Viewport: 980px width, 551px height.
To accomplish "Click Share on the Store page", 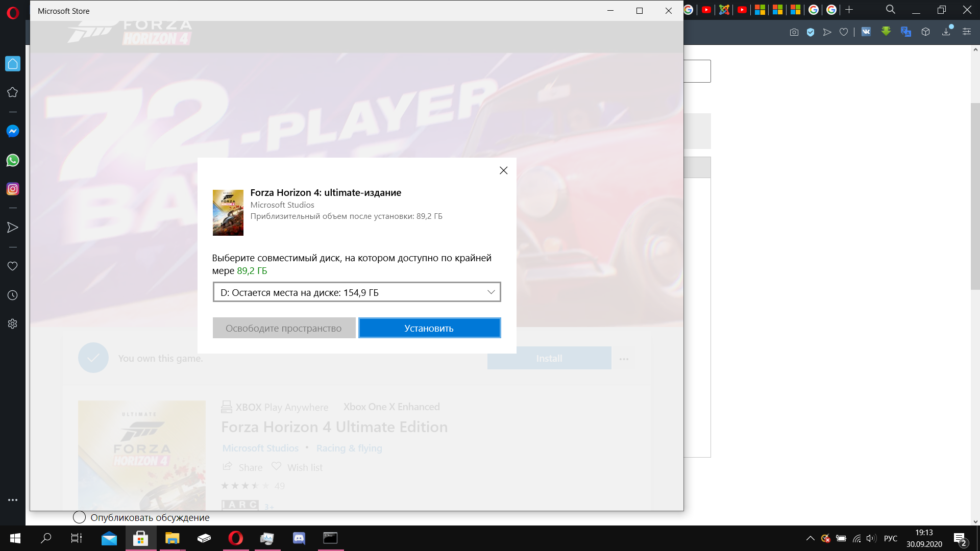I will click(243, 467).
